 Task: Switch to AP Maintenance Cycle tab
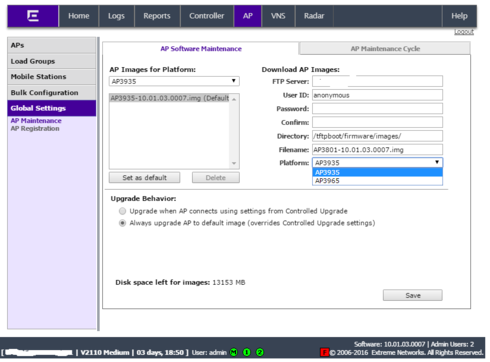click(385, 49)
